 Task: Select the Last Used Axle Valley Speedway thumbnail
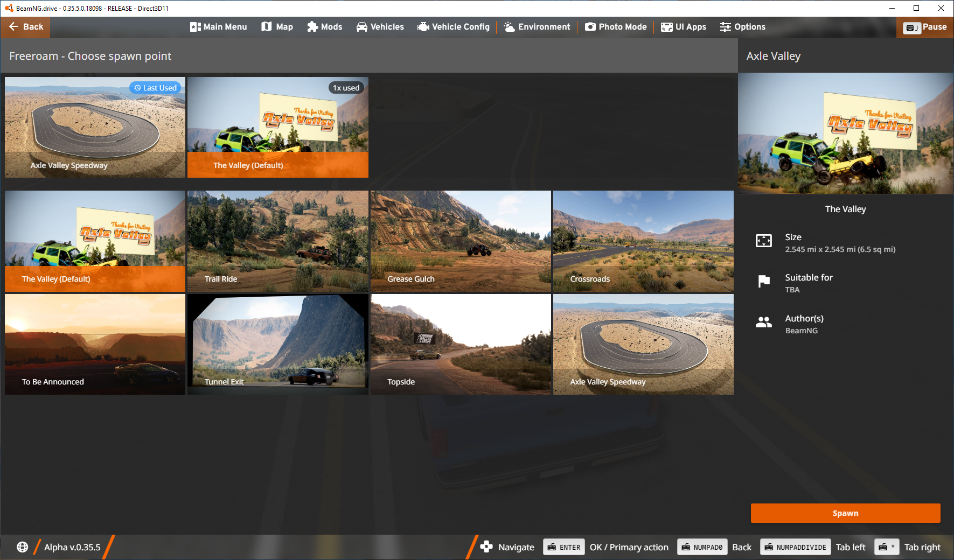coord(95,127)
